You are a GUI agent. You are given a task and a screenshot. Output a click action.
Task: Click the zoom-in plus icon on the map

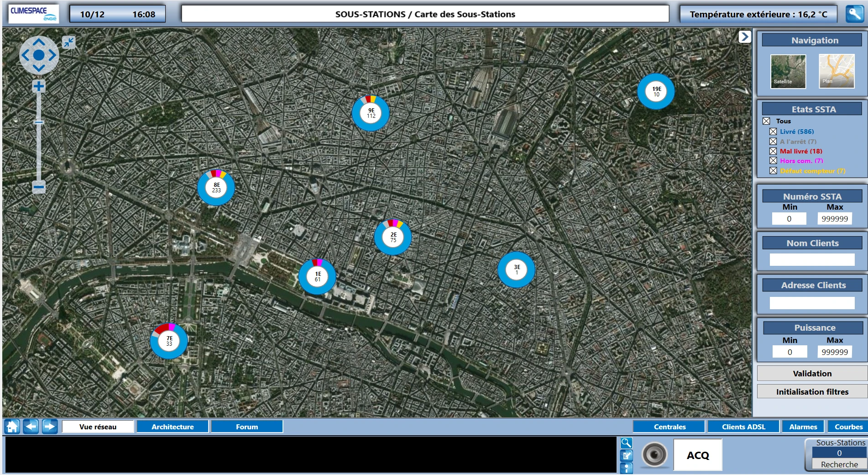(x=38, y=85)
